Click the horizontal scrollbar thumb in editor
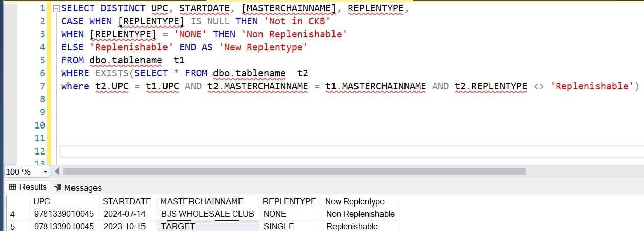 (x=294, y=171)
